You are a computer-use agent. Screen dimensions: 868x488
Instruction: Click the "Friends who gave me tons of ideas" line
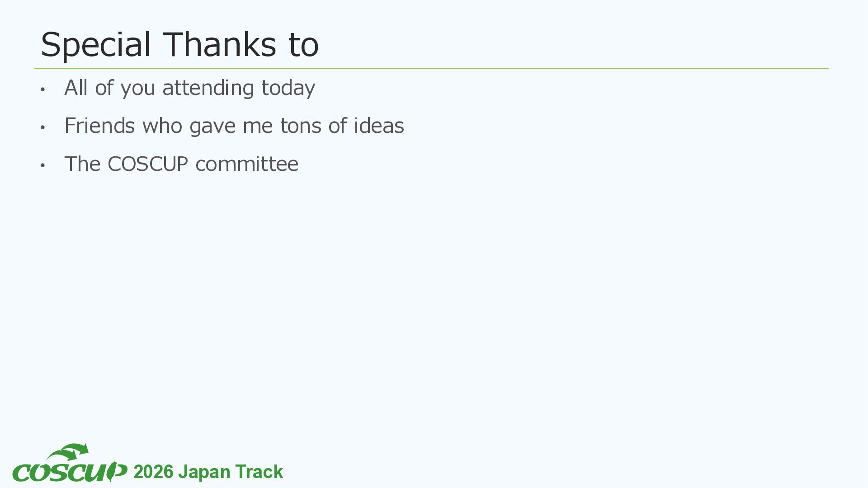point(234,126)
